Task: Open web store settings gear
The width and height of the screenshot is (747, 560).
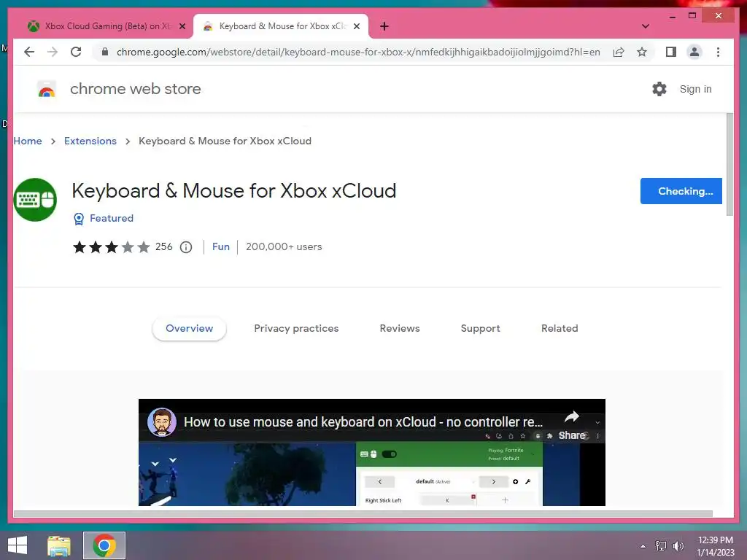Action: tap(659, 89)
